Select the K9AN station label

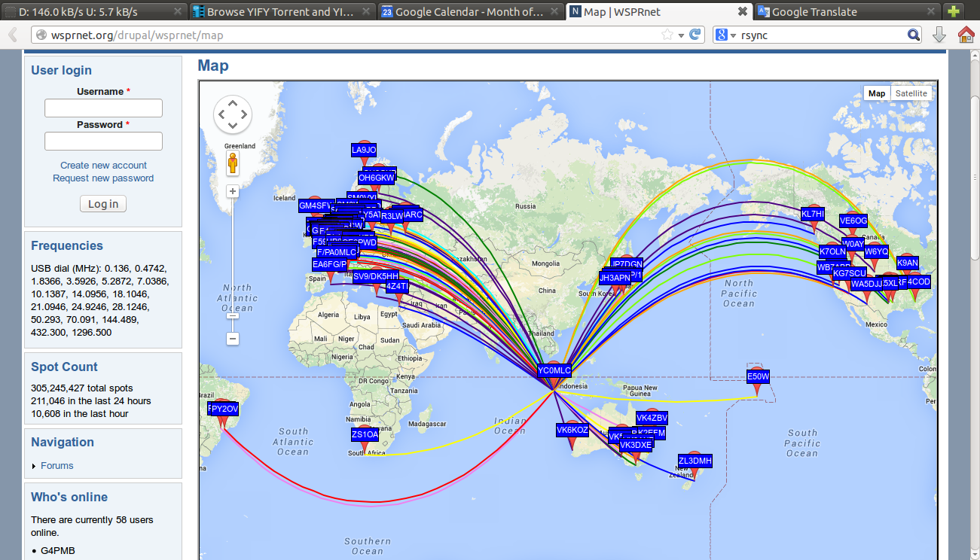pyautogui.click(x=908, y=263)
